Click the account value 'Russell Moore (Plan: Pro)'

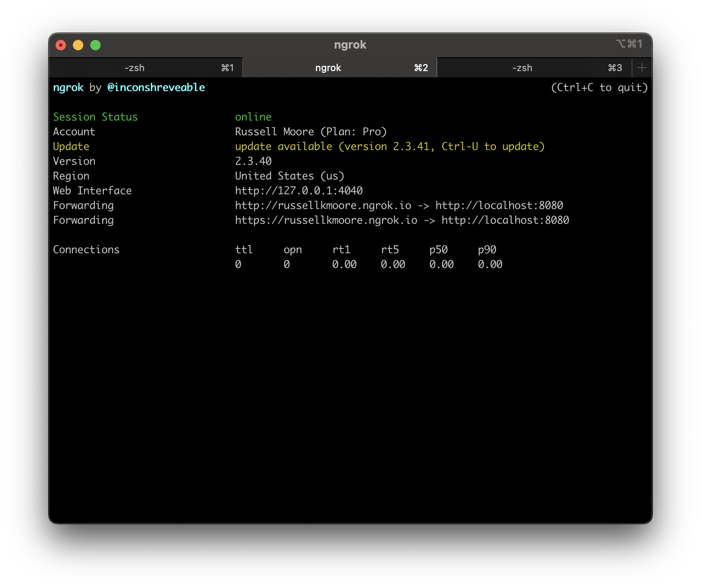[x=311, y=132]
